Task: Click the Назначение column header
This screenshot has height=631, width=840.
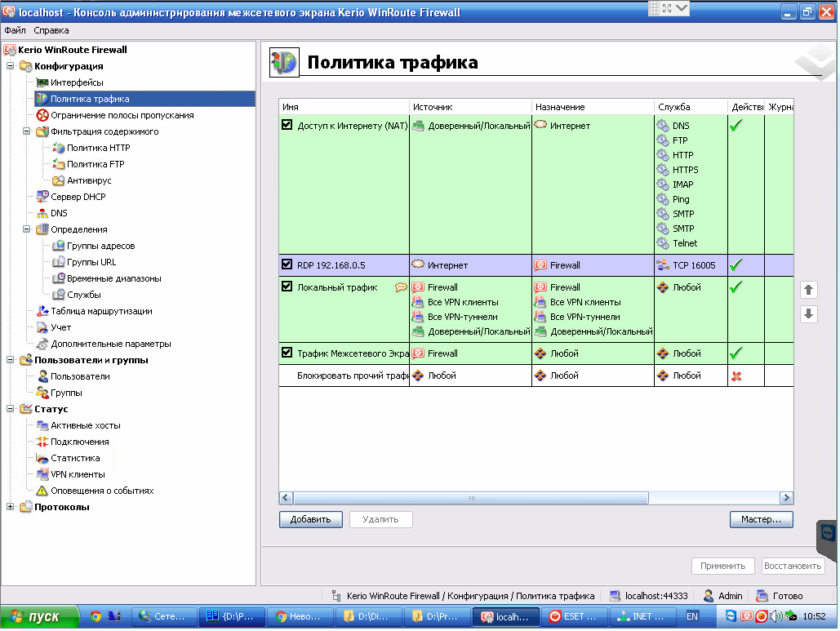Action: [593, 107]
